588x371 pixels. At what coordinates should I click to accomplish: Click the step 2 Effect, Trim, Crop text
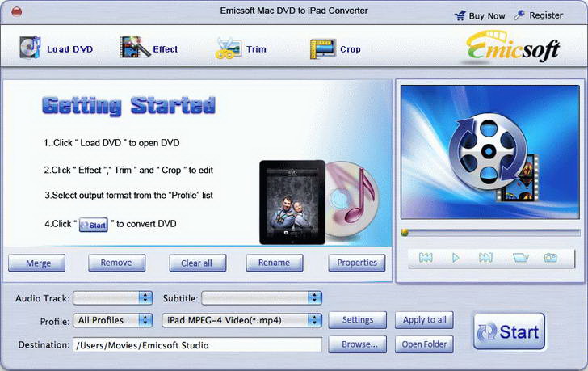pos(128,170)
